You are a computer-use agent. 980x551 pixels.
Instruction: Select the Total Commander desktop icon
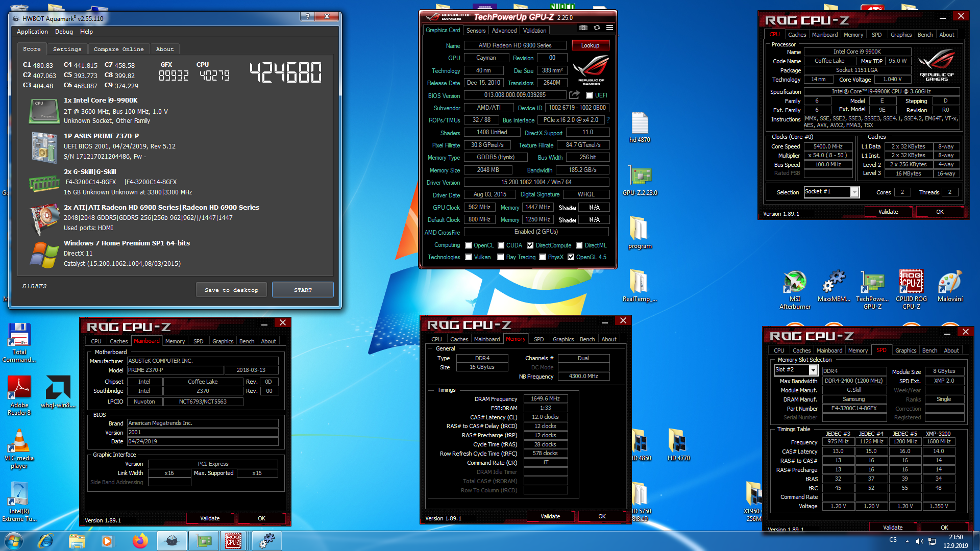point(19,342)
